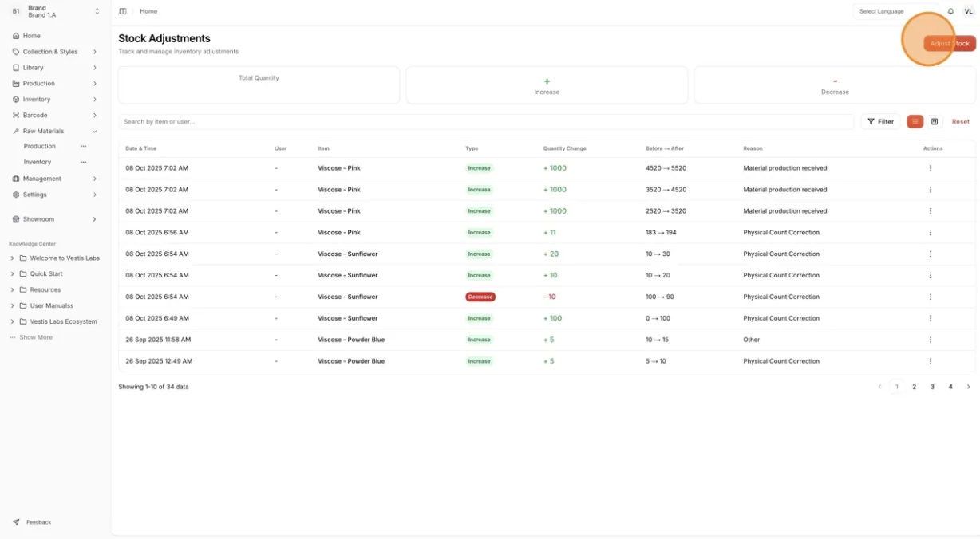The height and width of the screenshot is (539, 980).
Task: Open Inventory under Raw Materials
Action: pyautogui.click(x=38, y=162)
